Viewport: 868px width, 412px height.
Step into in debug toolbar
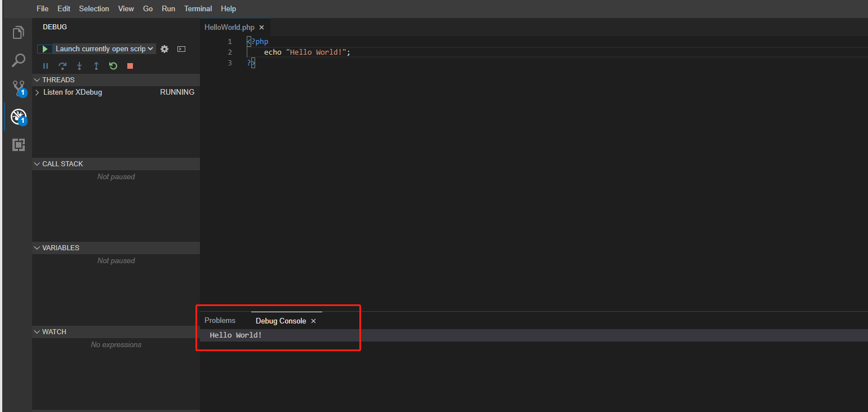79,66
